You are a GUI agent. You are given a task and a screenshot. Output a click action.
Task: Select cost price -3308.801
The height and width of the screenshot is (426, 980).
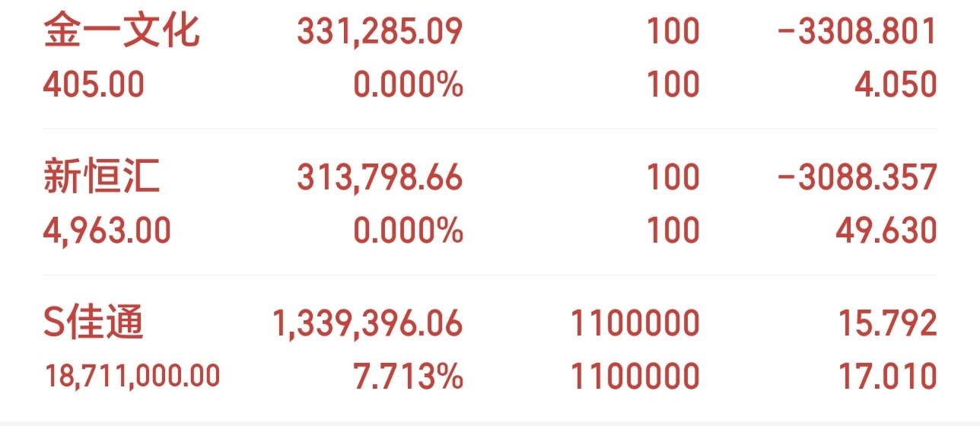point(857,32)
